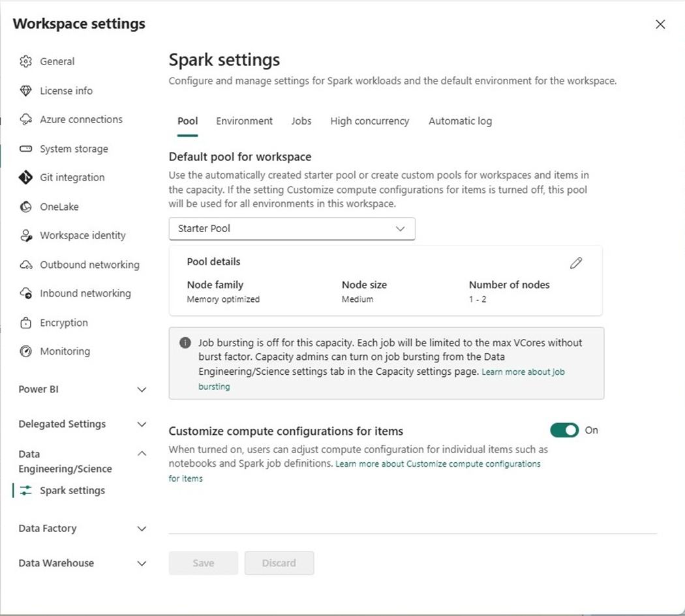Edit pool details with pencil icon
This screenshot has width=685, height=616.
575,263
